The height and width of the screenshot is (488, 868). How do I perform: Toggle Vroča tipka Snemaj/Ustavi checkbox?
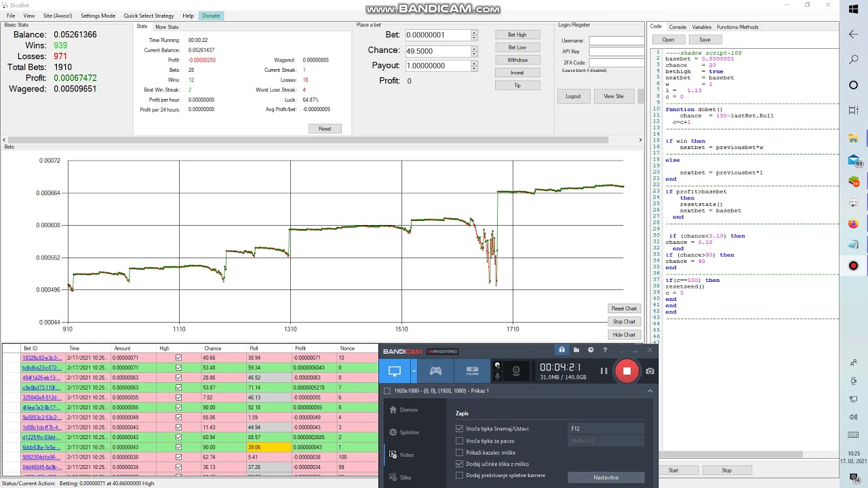(460, 428)
